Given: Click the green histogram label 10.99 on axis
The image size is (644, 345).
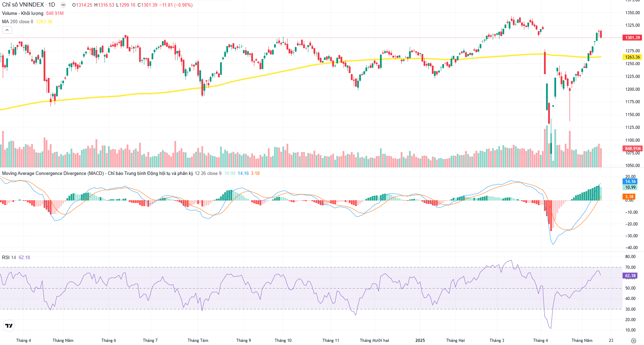Looking at the screenshot, I should coord(630,187).
